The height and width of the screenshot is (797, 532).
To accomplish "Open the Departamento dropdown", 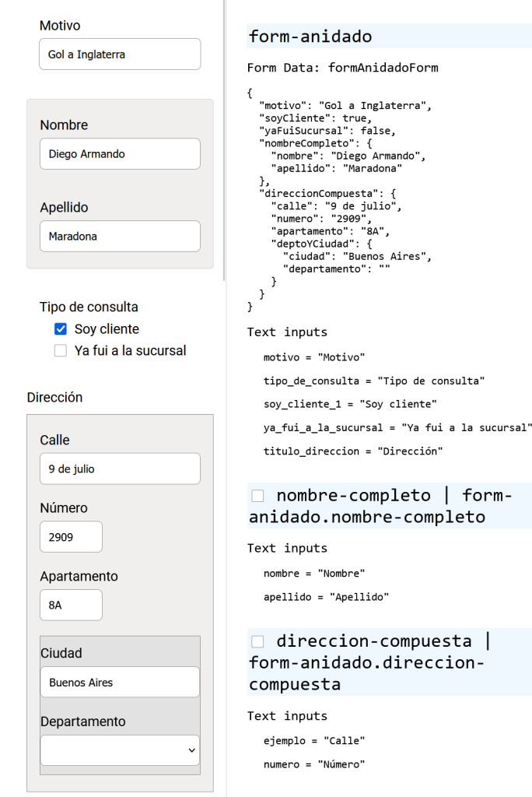I will [x=120, y=750].
